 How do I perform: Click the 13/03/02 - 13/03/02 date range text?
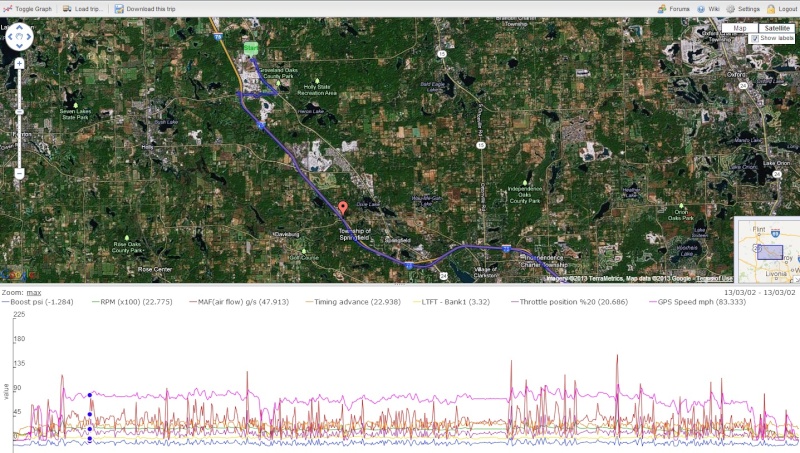[760, 292]
